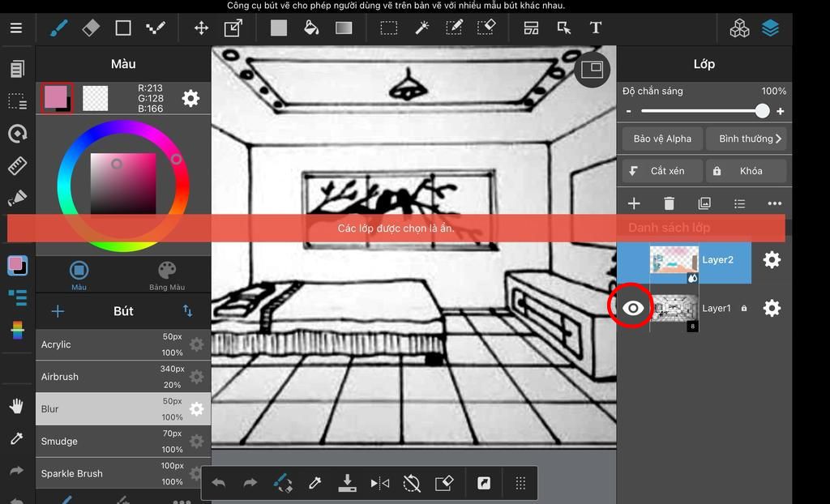
Task: Open the rainbow palette sidebar icon
Action: pos(17,330)
